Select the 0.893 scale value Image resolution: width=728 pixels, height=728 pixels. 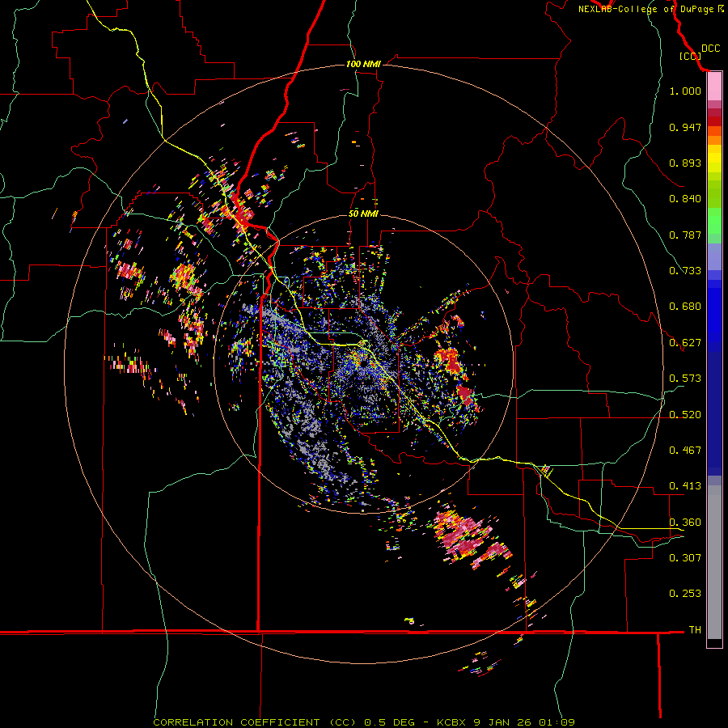point(685,163)
